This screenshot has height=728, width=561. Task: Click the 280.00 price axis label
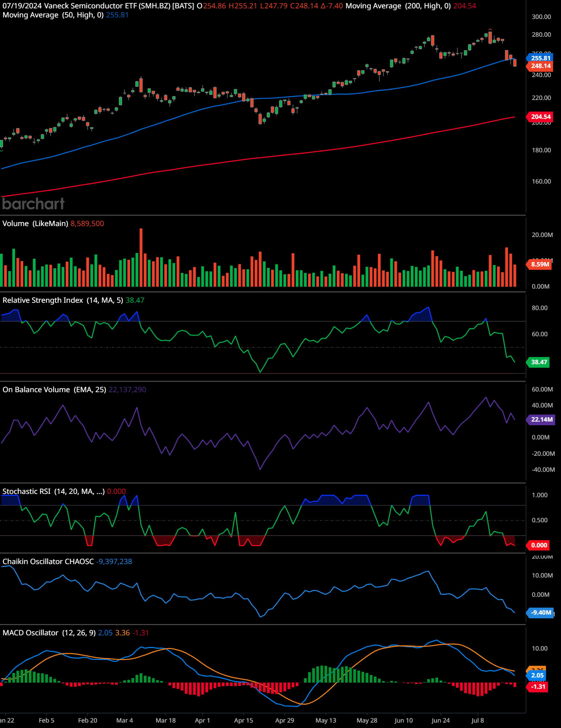coord(541,35)
